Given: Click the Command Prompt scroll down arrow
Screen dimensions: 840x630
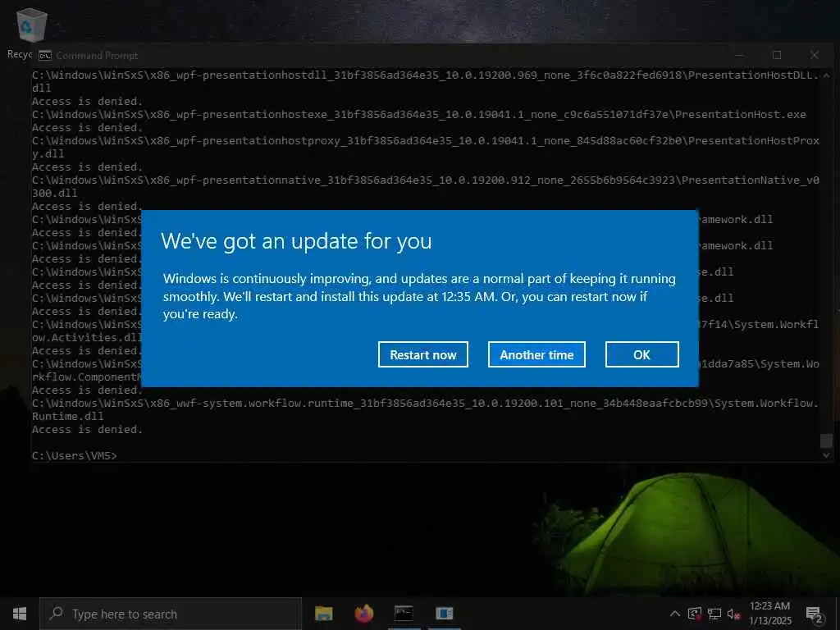Looking at the screenshot, I should tap(826, 454).
